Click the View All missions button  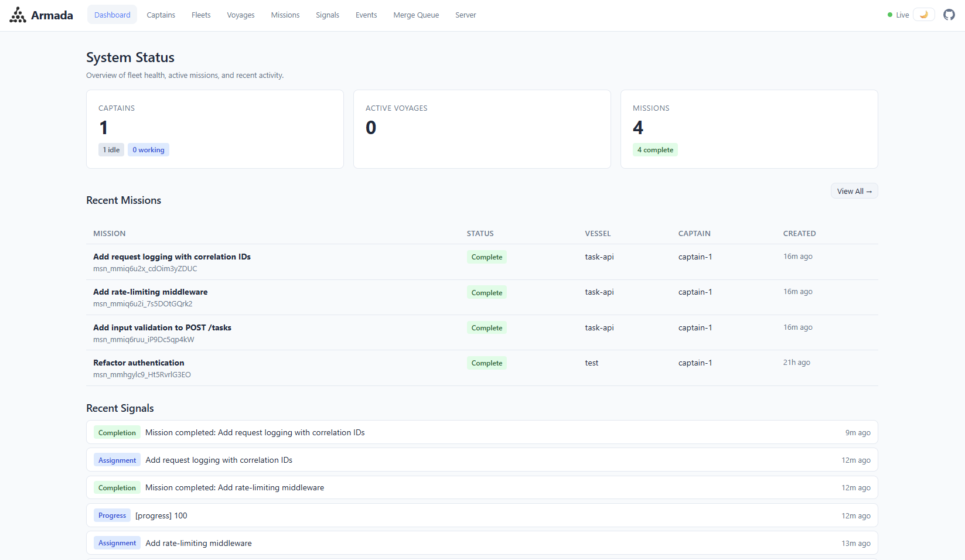(x=854, y=191)
